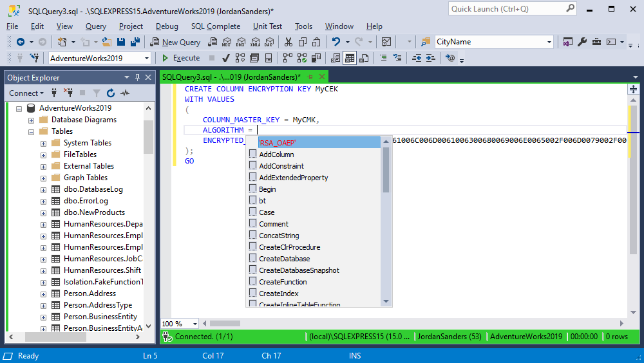Open a file using the folder icon
Viewport: 644px width, 363px height.
(107, 42)
